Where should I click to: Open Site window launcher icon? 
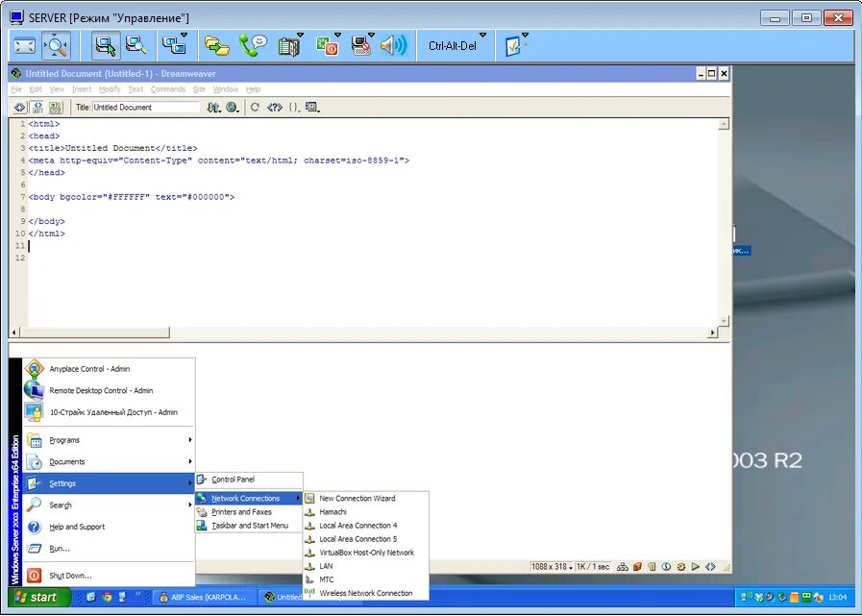(x=623, y=566)
